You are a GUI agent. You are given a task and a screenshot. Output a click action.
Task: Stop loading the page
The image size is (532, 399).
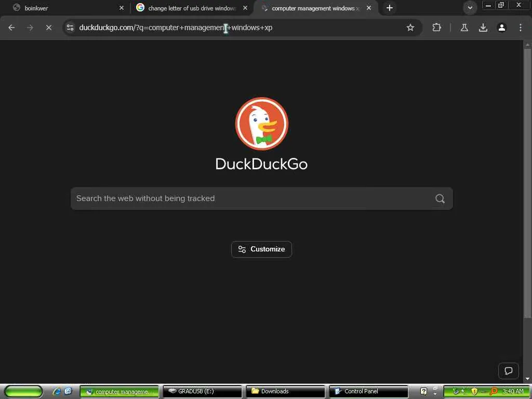point(49,28)
